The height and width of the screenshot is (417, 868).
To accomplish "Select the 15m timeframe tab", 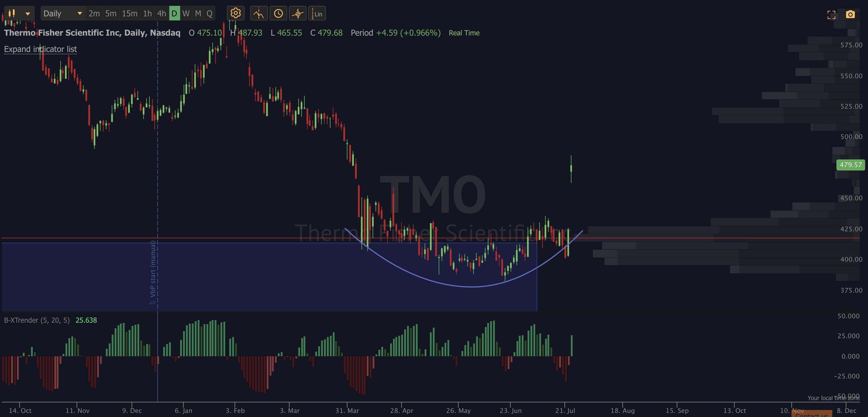I will point(130,13).
